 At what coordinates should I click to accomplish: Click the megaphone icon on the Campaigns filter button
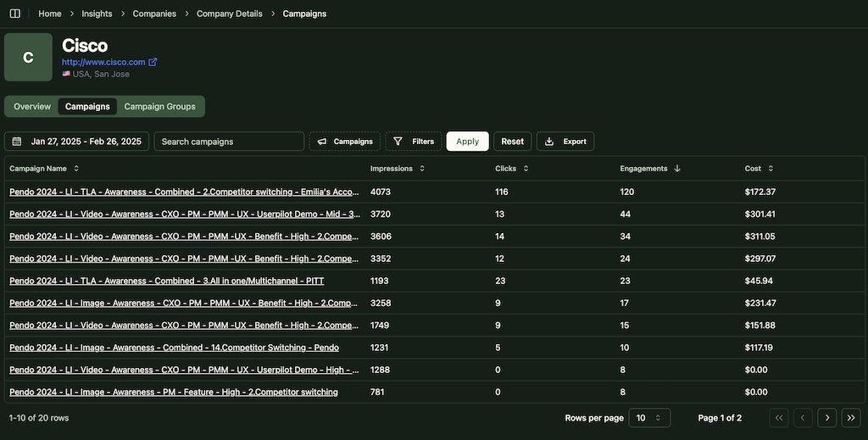tap(321, 141)
